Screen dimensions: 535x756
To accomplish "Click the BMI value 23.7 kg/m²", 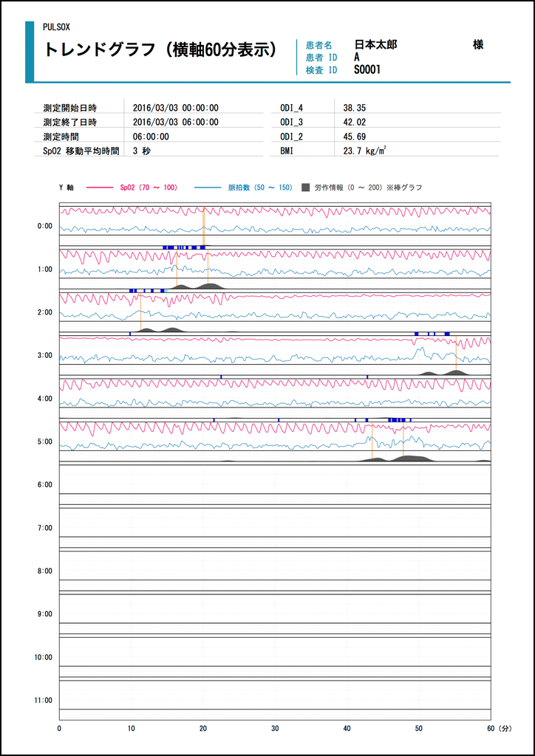I will coord(365,151).
